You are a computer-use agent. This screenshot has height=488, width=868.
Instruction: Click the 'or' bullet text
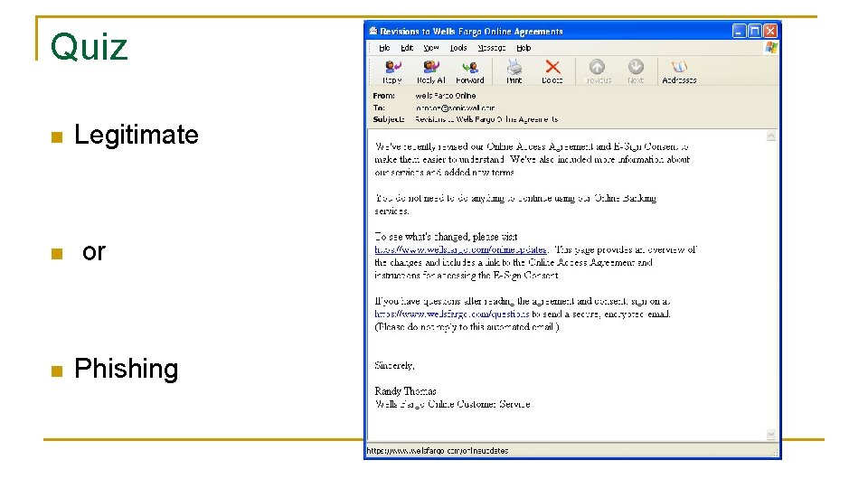[x=93, y=252]
